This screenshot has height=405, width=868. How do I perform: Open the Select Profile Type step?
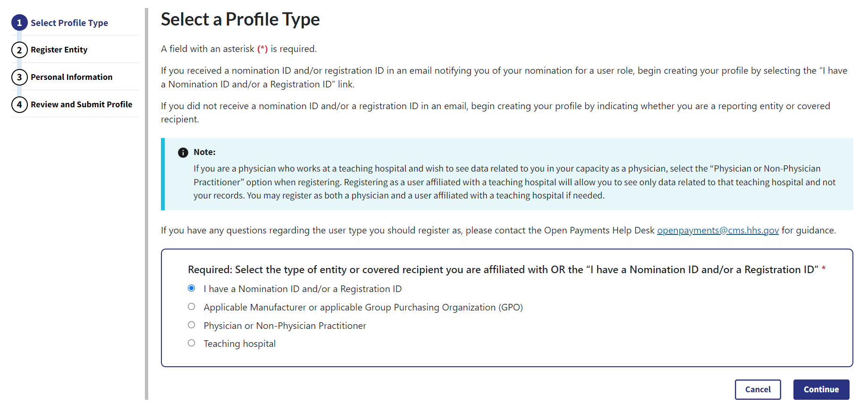click(69, 23)
